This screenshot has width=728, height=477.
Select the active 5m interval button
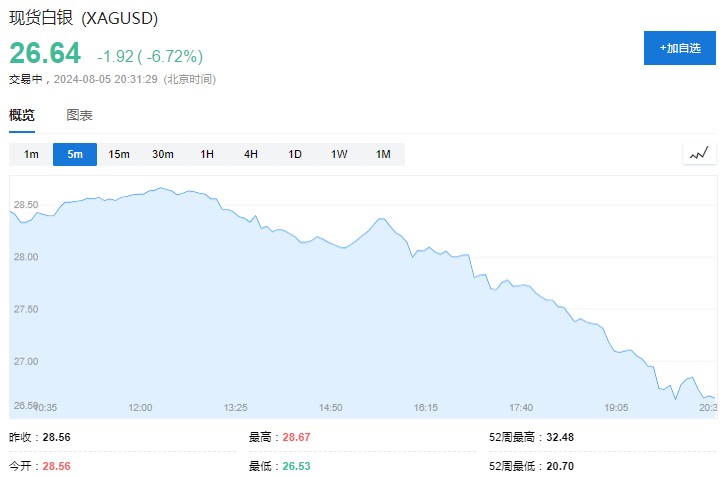(x=75, y=154)
